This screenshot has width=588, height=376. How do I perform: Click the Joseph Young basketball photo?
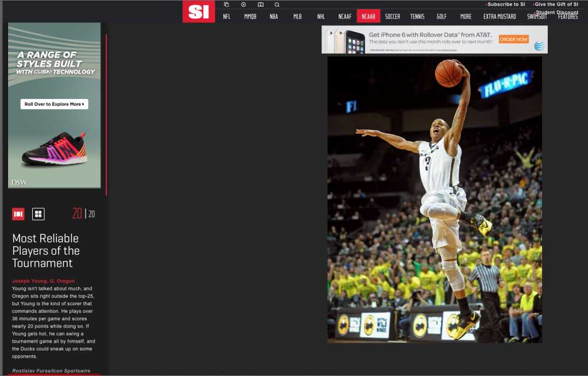[x=434, y=199]
